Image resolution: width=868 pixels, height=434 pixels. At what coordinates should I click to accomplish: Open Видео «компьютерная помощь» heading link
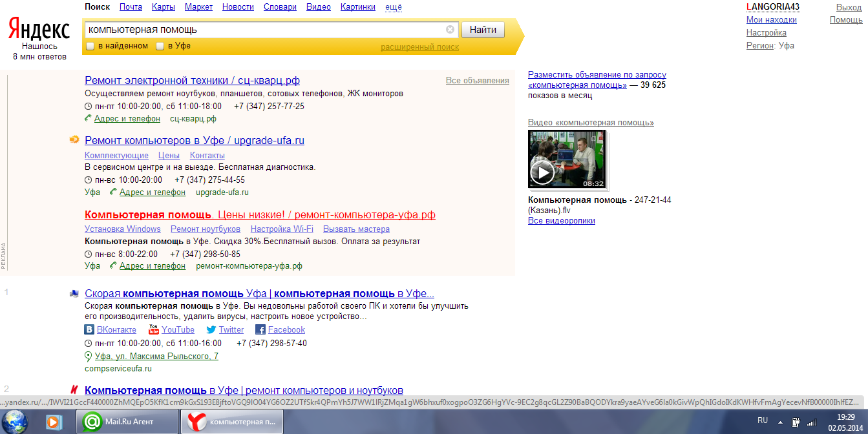(x=591, y=123)
